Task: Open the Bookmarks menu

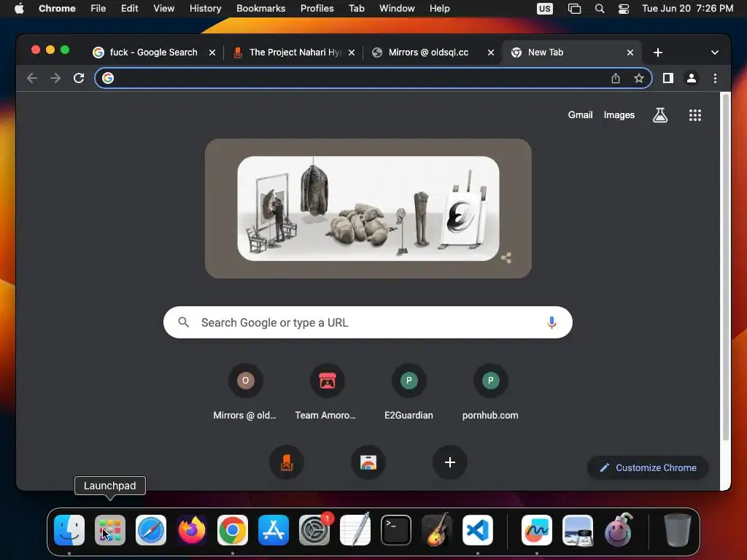Action: coord(260,9)
